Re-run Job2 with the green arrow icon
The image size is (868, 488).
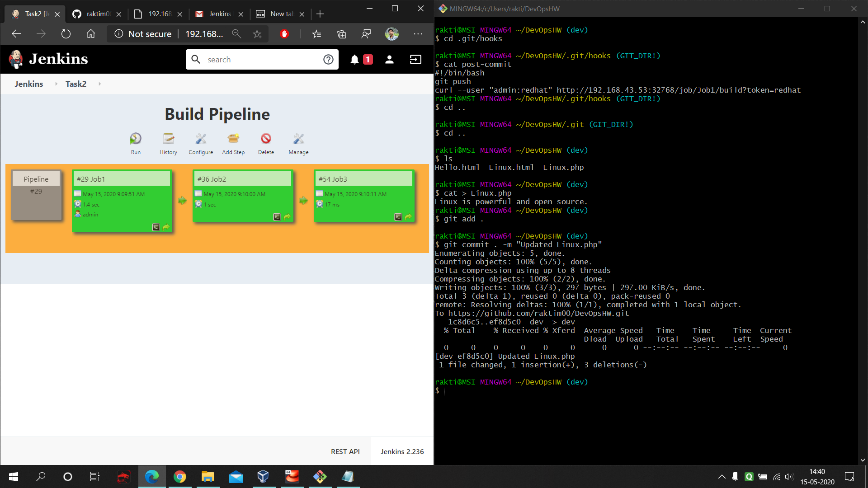287,217
